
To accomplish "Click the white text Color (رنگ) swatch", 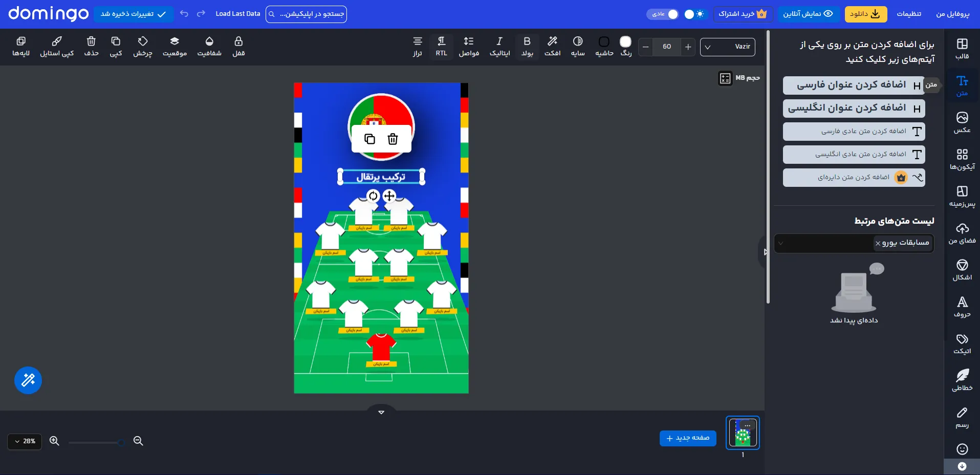I will [625, 42].
